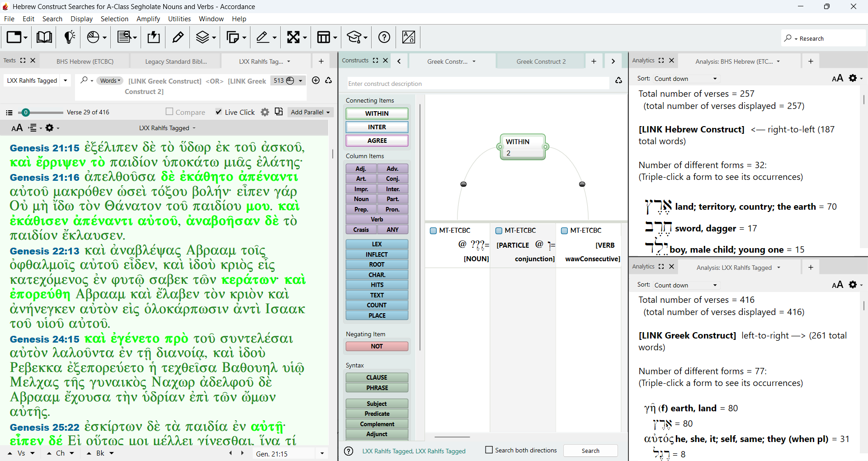Click the NOT negating item button

(377, 346)
